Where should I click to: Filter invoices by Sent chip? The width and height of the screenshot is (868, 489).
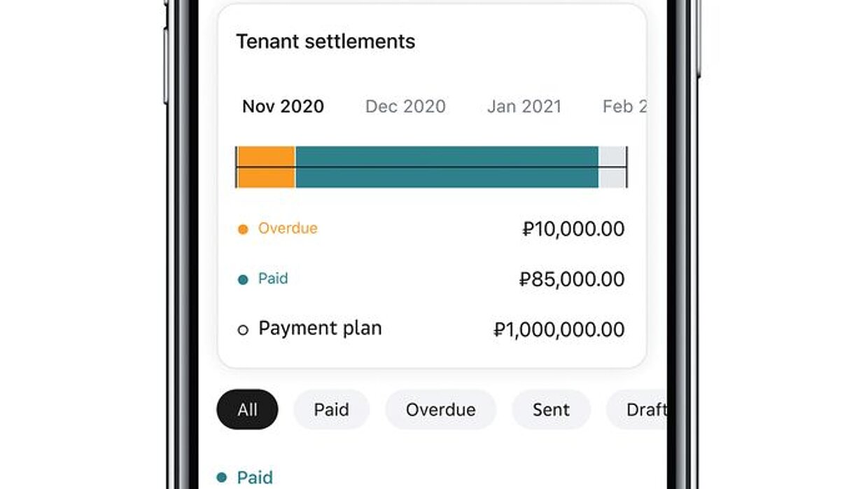pyautogui.click(x=551, y=410)
